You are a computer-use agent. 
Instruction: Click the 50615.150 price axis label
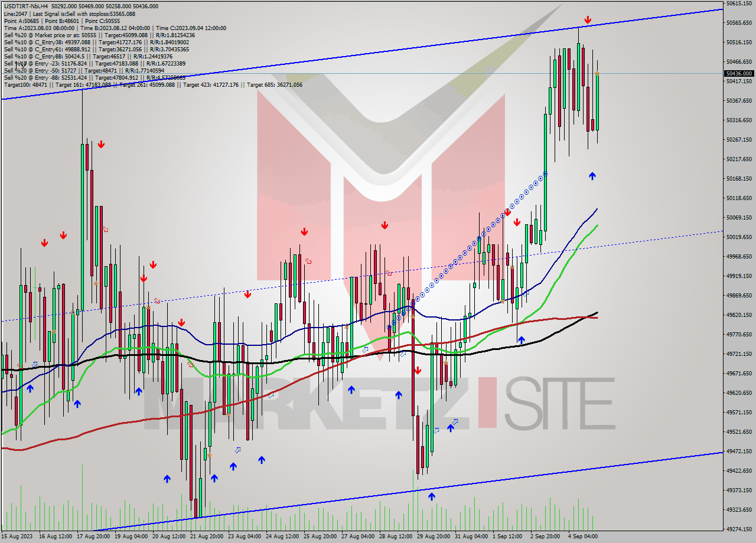[739, 4]
